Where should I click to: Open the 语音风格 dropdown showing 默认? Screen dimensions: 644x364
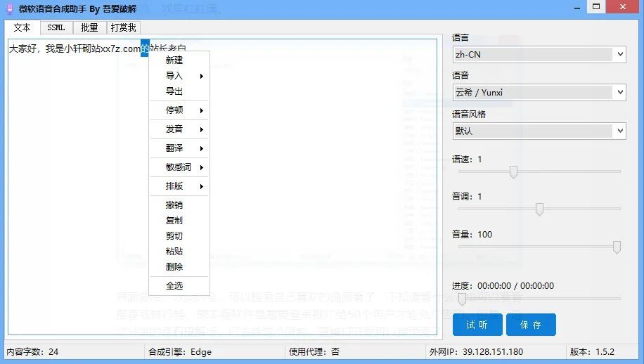click(539, 131)
